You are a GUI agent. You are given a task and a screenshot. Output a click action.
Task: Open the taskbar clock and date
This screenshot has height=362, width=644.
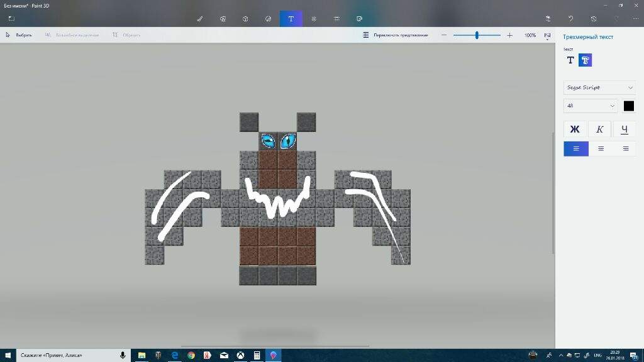615,356
